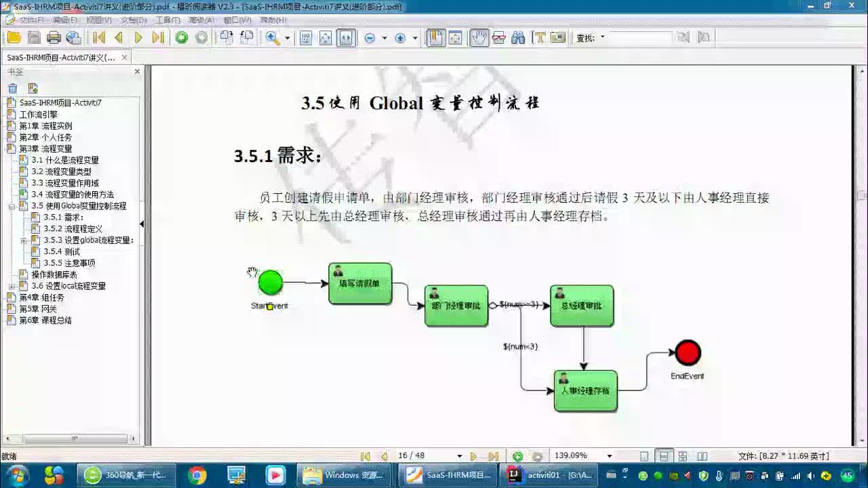Go to next page using toolbar arrow
The image size is (868, 488).
pyautogui.click(x=138, y=38)
